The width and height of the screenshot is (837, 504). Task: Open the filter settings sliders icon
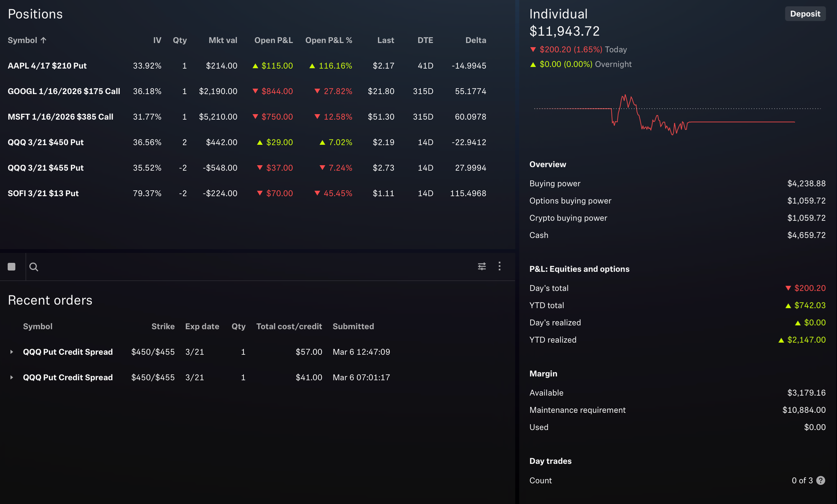482,266
